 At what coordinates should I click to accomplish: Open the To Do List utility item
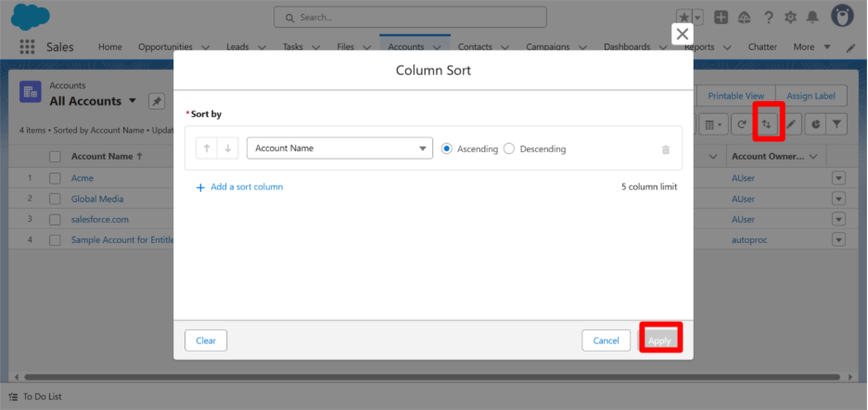[x=35, y=397]
